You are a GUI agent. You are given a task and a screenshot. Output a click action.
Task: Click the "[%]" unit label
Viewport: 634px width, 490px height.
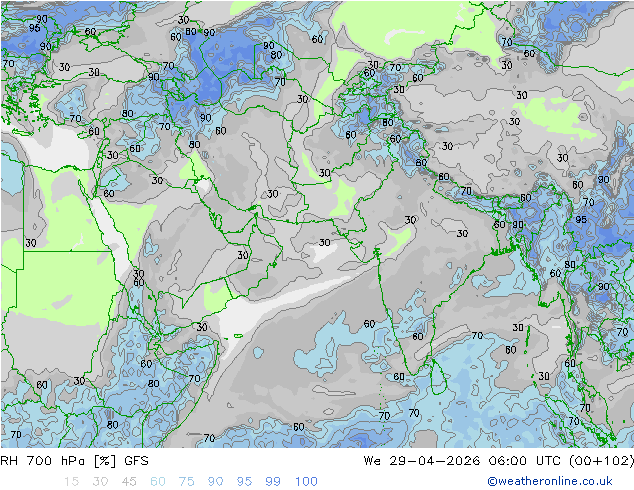point(105,461)
